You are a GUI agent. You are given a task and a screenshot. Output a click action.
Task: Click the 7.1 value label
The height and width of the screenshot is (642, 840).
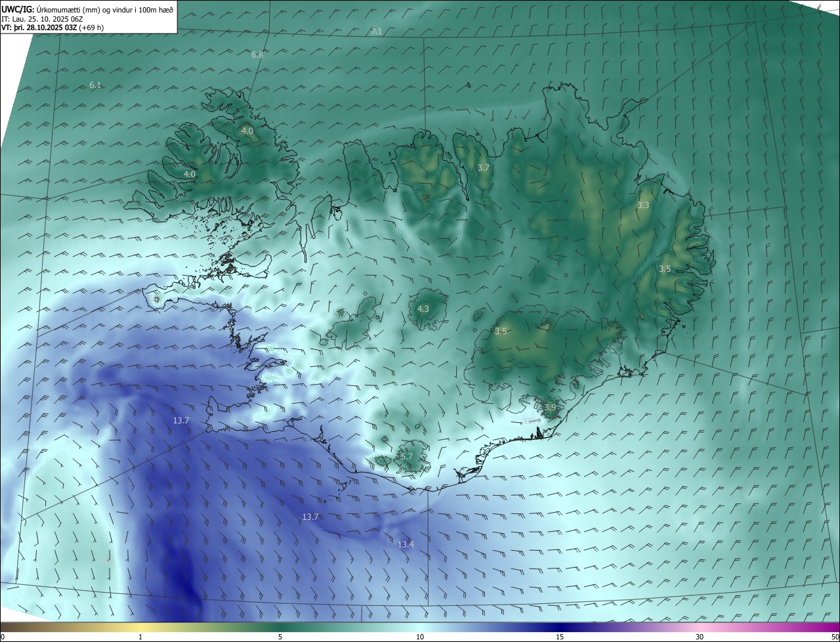coord(377,32)
